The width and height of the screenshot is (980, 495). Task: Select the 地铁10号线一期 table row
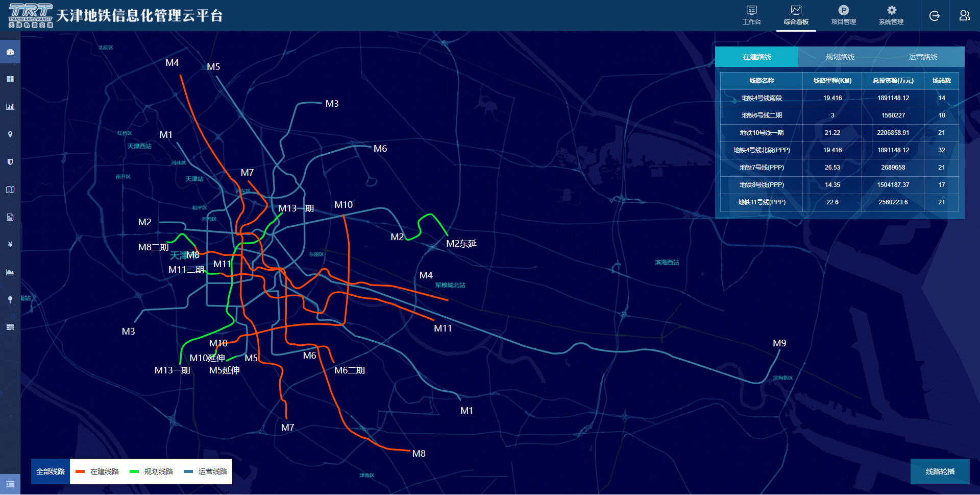[x=840, y=133]
